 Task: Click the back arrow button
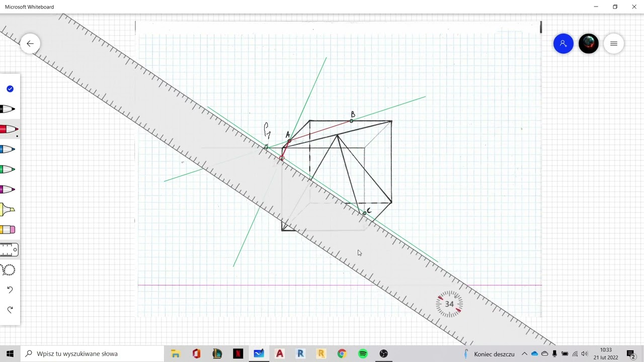coord(30,44)
